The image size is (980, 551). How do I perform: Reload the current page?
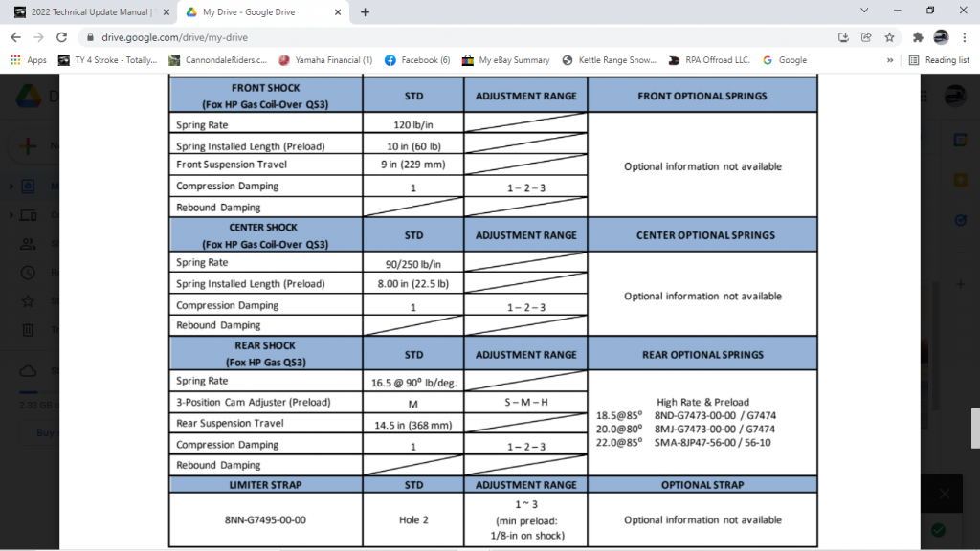coord(62,37)
